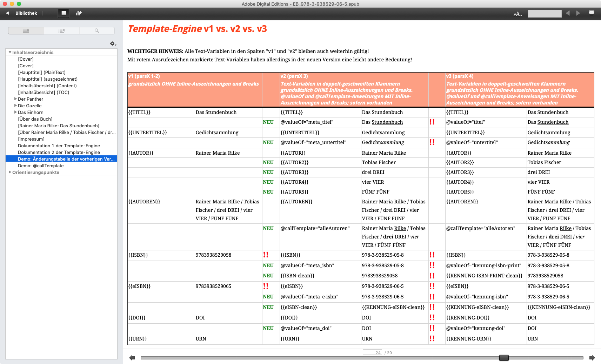Open Dokumentation 2 der Template-Engine

tap(59, 152)
